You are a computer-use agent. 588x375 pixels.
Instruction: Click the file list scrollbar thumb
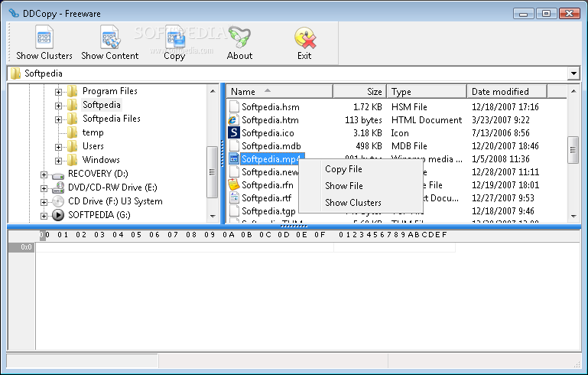573,150
